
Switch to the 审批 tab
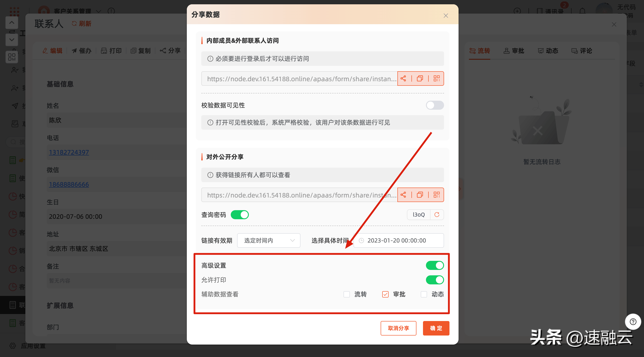(x=514, y=51)
